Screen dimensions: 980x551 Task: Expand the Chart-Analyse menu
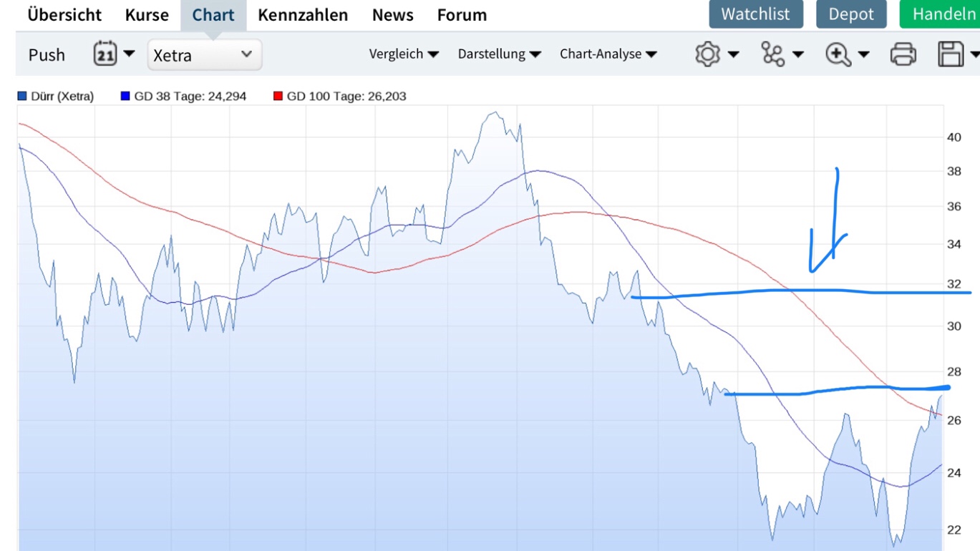[608, 54]
